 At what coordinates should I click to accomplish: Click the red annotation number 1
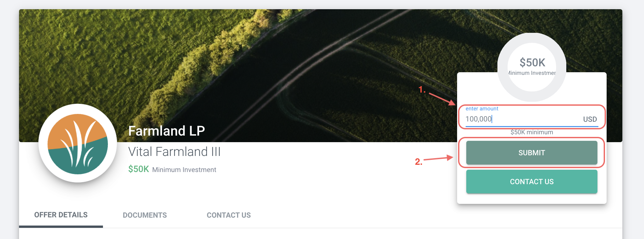point(422,89)
